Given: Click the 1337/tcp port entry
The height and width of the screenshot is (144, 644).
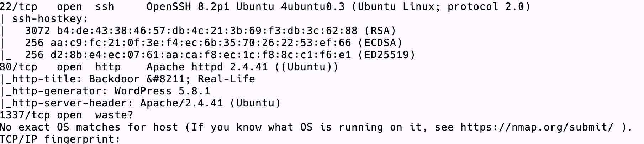Looking at the screenshot, I should pyautogui.click(x=25, y=115).
